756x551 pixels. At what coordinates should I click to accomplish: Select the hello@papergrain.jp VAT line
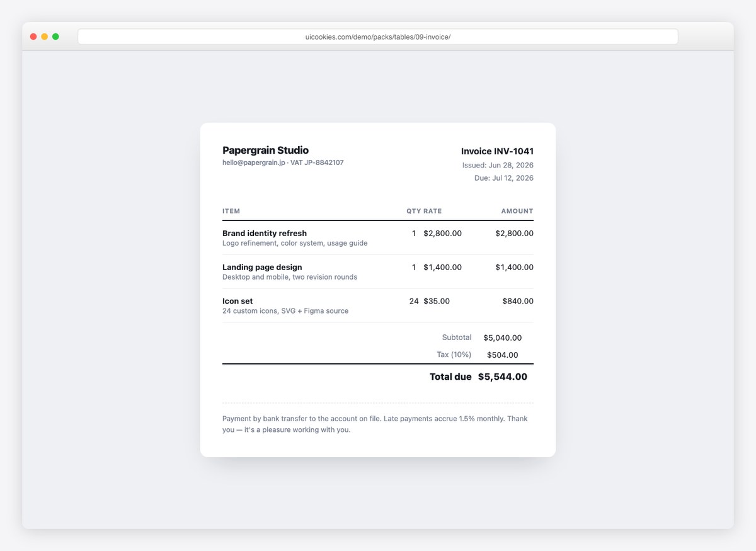point(283,162)
